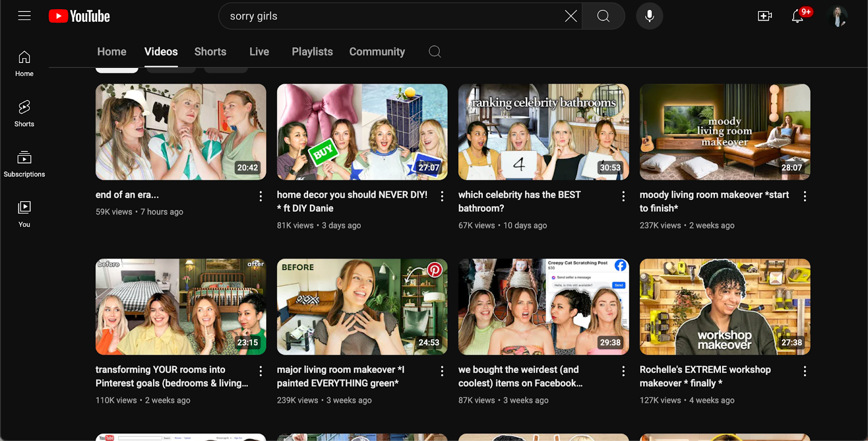The width and height of the screenshot is (868, 441).
Task: Open the before/after bedroom thumbnail
Action: tap(181, 307)
